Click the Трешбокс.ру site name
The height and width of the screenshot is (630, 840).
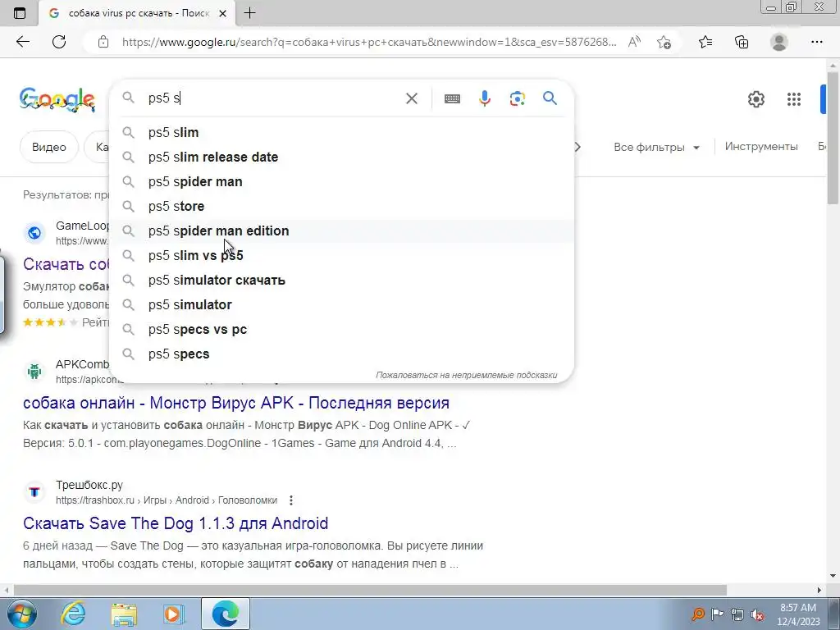pos(89,485)
